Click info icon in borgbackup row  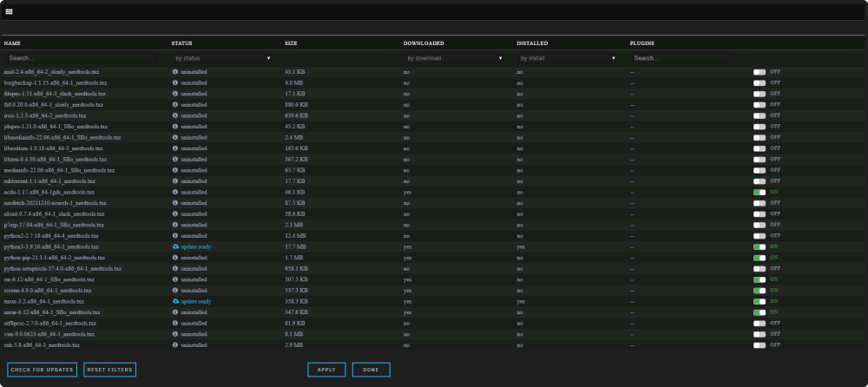[x=175, y=83]
